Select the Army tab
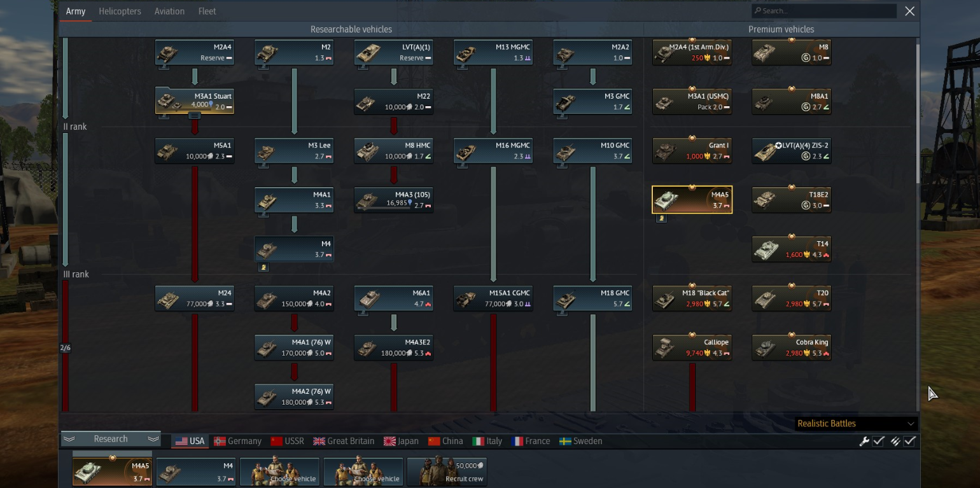 (76, 11)
